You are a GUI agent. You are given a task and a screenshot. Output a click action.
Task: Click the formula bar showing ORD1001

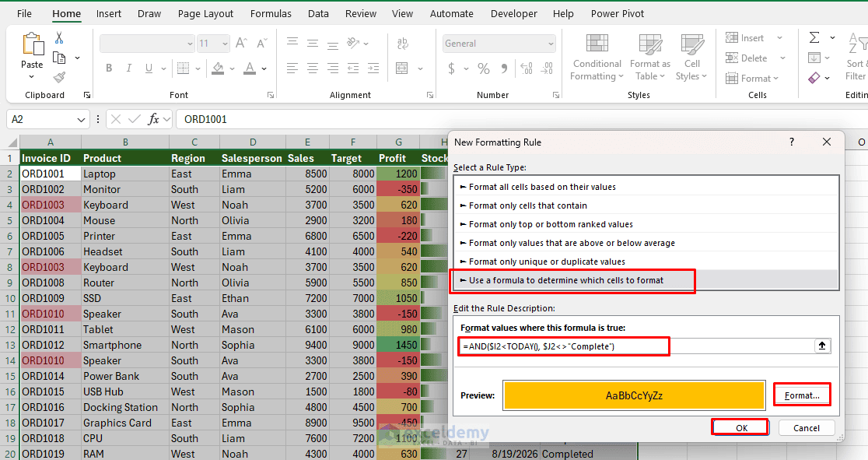pos(520,119)
